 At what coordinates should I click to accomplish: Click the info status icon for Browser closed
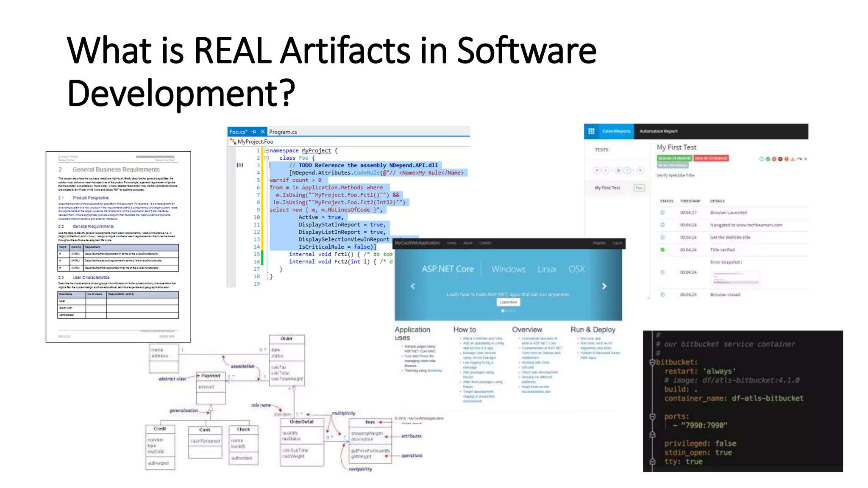coord(662,294)
